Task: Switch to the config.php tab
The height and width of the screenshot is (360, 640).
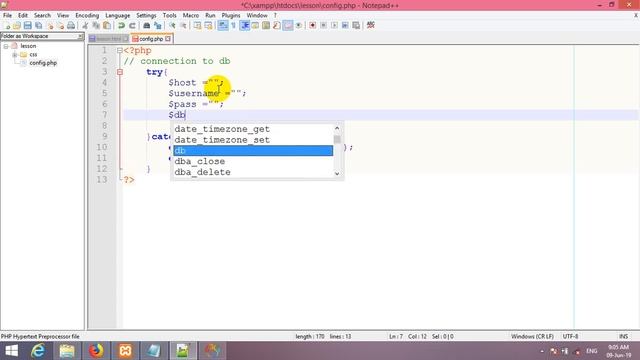Action: 151,39
